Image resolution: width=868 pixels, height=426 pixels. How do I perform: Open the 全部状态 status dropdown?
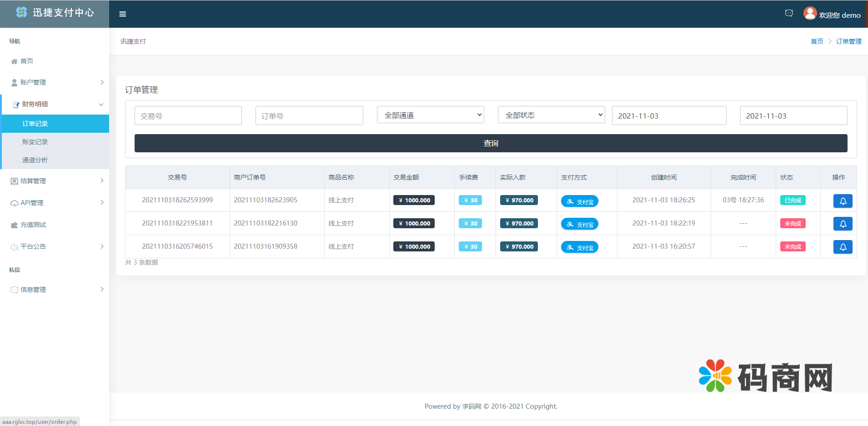pos(551,115)
